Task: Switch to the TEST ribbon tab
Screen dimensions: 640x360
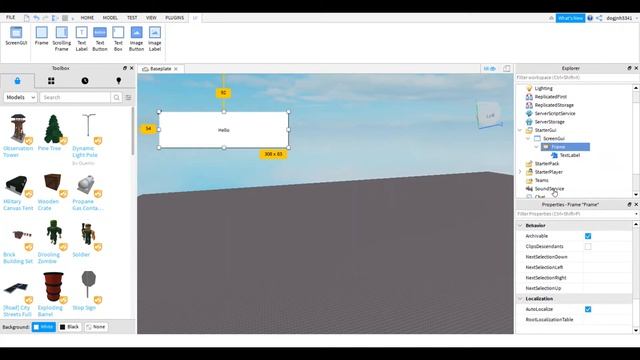Action: (x=132, y=18)
